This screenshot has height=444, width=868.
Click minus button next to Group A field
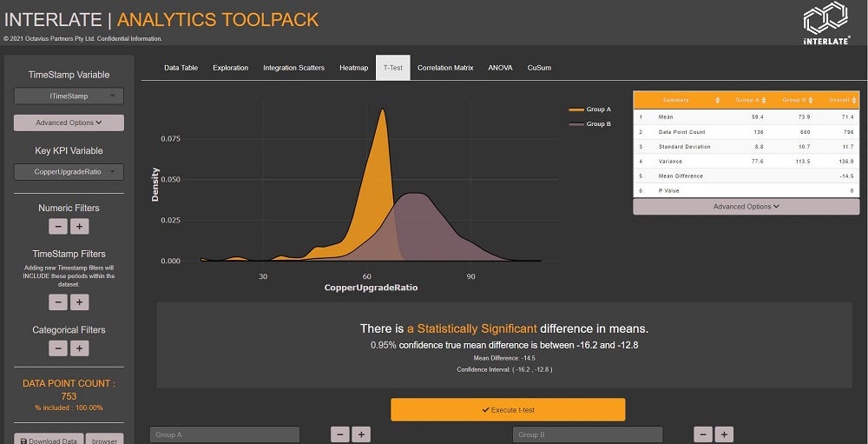tap(340, 434)
